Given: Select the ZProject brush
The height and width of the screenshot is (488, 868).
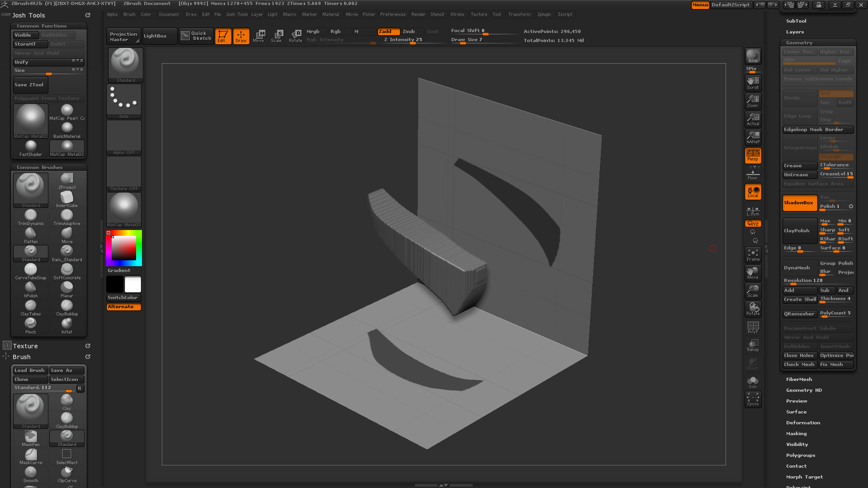Looking at the screenshot, I should pyautogui.click(x=67, y=181).
